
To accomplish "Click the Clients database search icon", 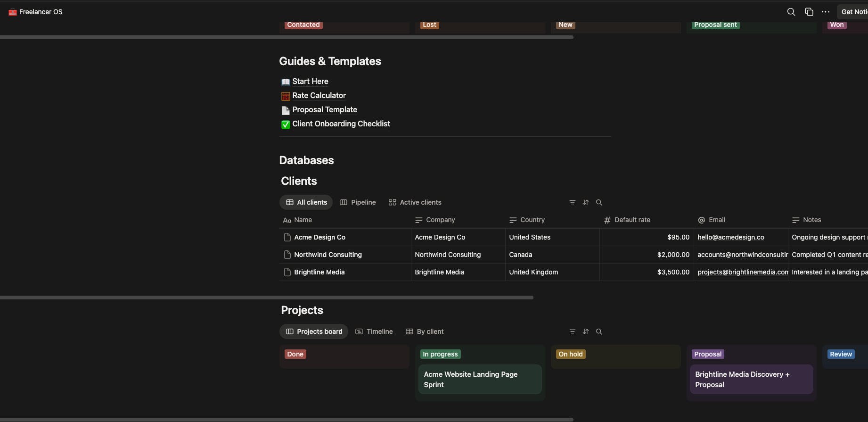I will [x=599, y=202].
